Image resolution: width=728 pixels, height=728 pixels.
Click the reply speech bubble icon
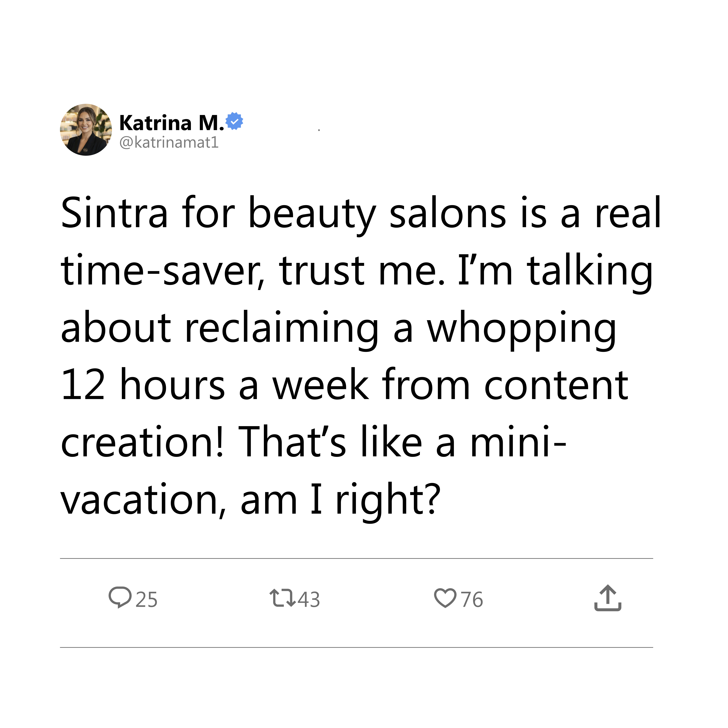point(120,597)
